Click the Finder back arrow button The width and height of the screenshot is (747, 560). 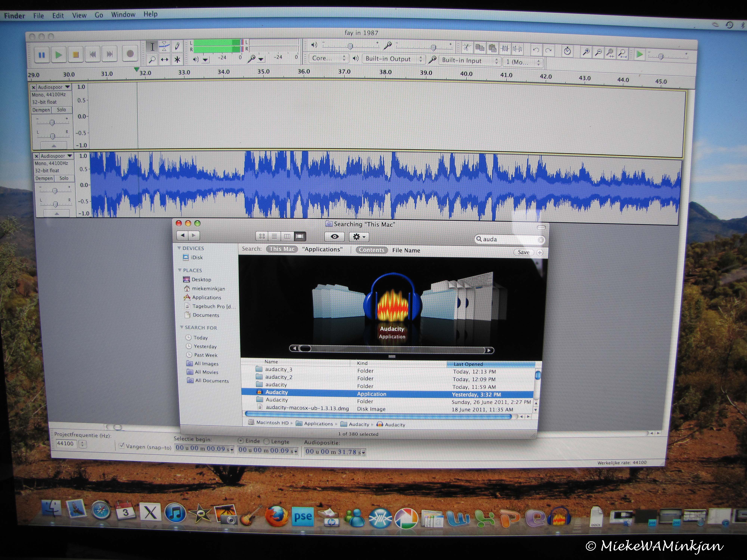pyautogui.click(x=183, y=235)
